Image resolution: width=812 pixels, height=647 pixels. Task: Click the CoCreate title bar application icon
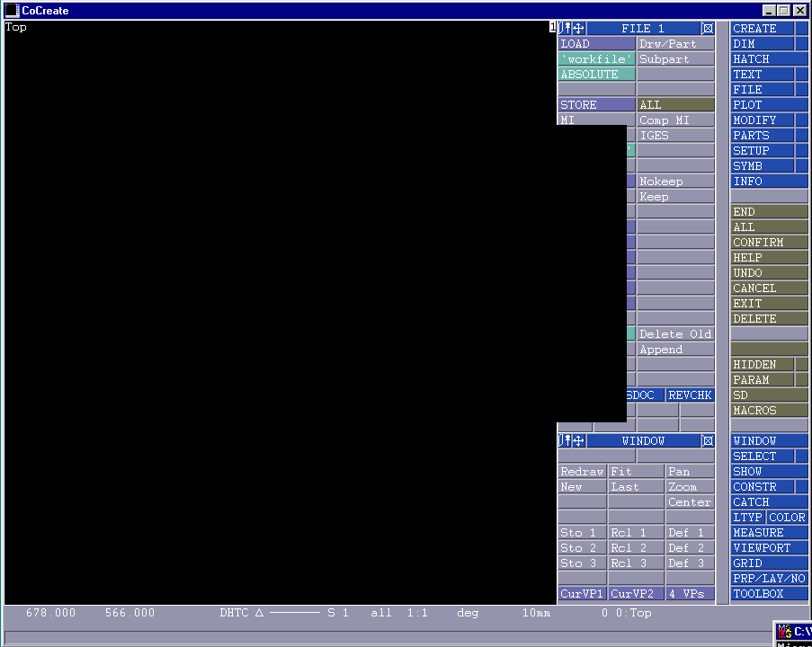coord(12,11)
